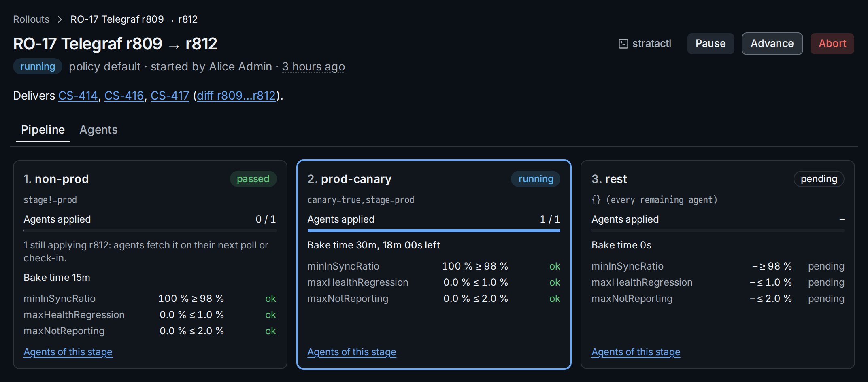
Task: Click the 'stage!=prod' selector text
Action: click(50, 200)
